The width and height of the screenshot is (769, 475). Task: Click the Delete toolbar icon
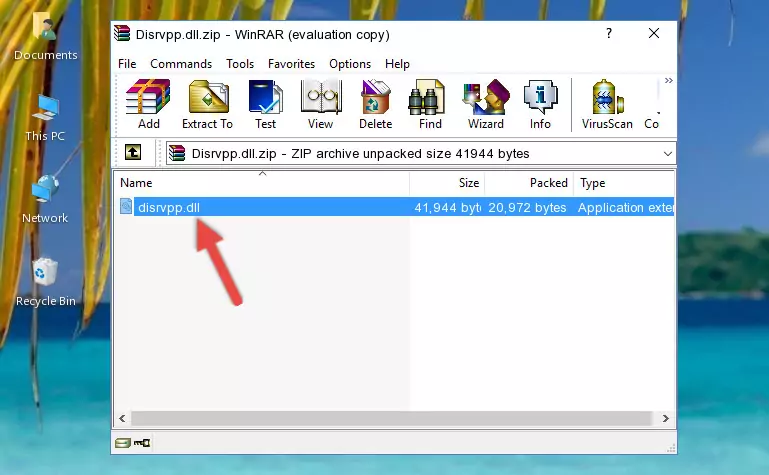(375, 104)
